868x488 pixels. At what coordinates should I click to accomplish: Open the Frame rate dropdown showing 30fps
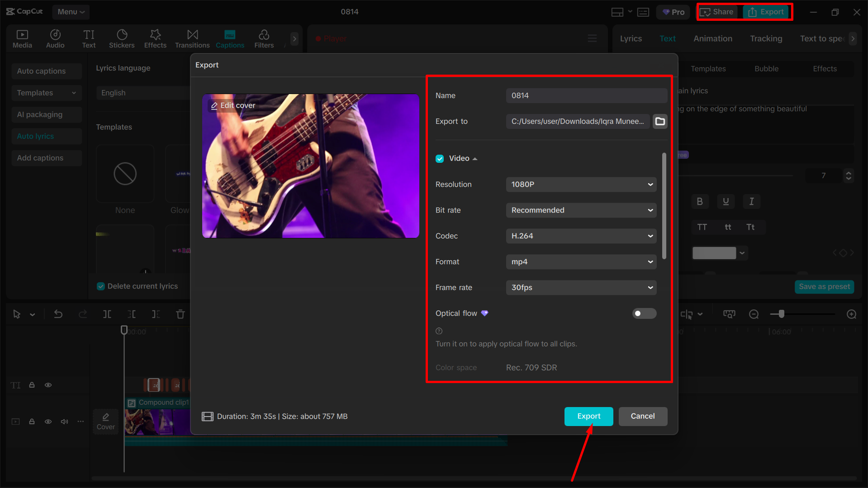[581, 287]
